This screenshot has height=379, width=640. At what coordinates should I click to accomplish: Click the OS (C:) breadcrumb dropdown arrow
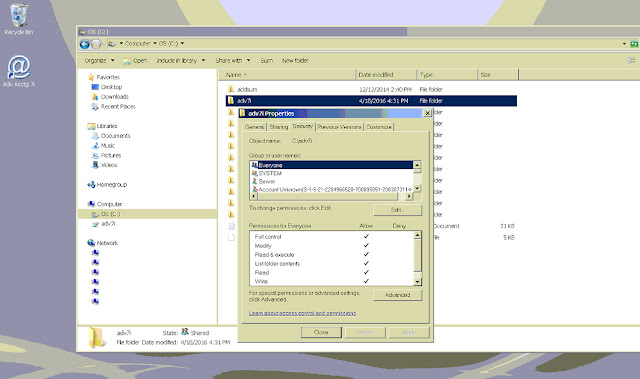(x=182, y=43)
